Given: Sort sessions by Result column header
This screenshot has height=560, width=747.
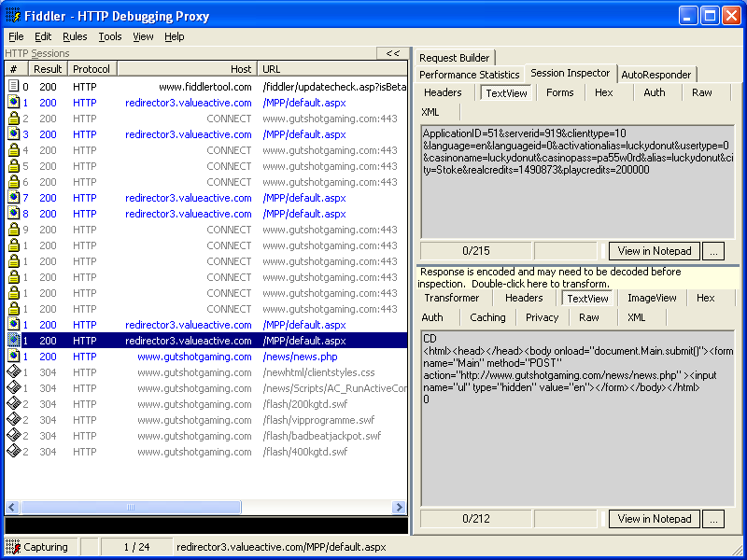Looking at the screenshot, I should (49, 68).
